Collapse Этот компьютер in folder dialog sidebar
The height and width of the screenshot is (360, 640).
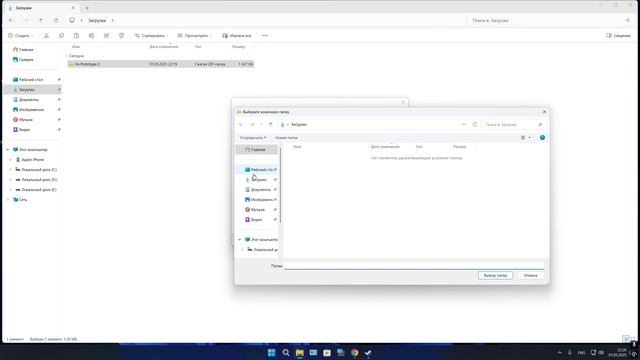(x=240, y=240)
